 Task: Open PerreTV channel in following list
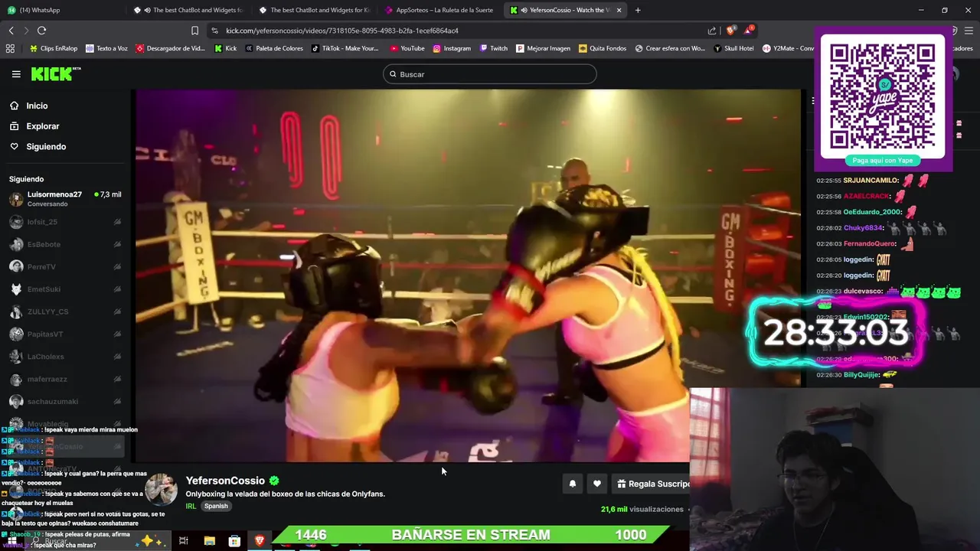[x=65, y=267]
